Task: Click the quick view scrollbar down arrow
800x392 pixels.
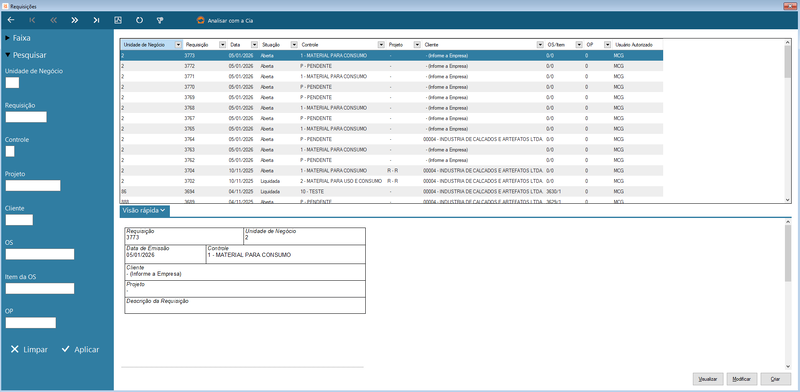Action: point(788,366)
